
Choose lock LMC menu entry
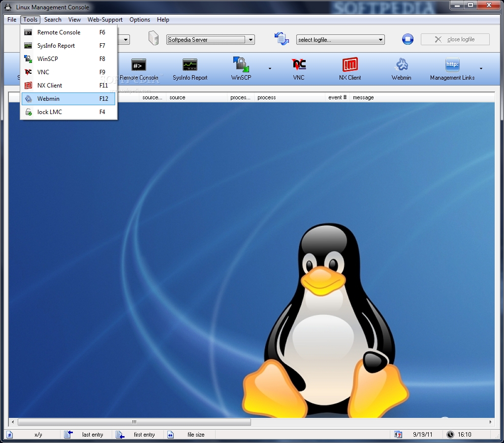click(68, 112)
